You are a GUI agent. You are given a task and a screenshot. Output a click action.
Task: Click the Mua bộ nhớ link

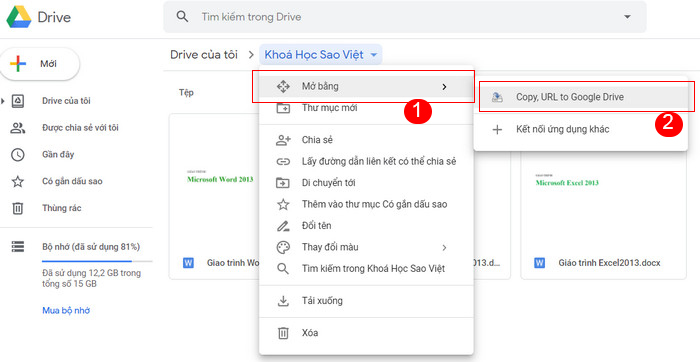66,310
